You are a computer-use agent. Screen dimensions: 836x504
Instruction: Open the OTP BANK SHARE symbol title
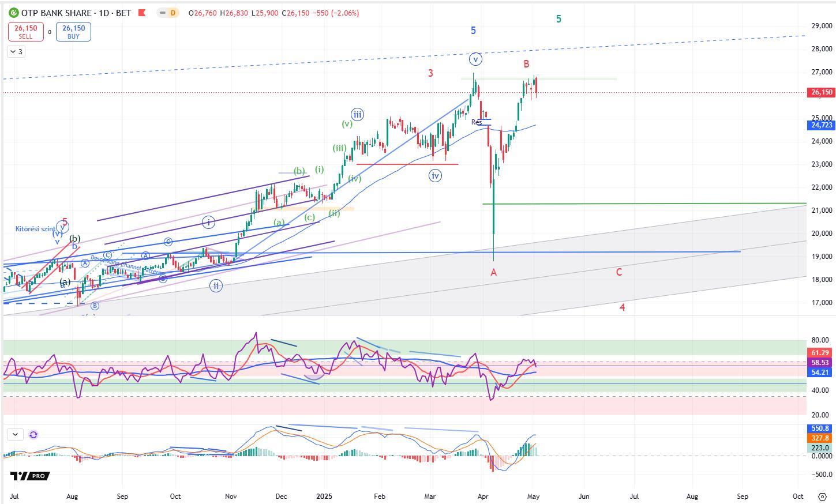[x=76, y=13]
